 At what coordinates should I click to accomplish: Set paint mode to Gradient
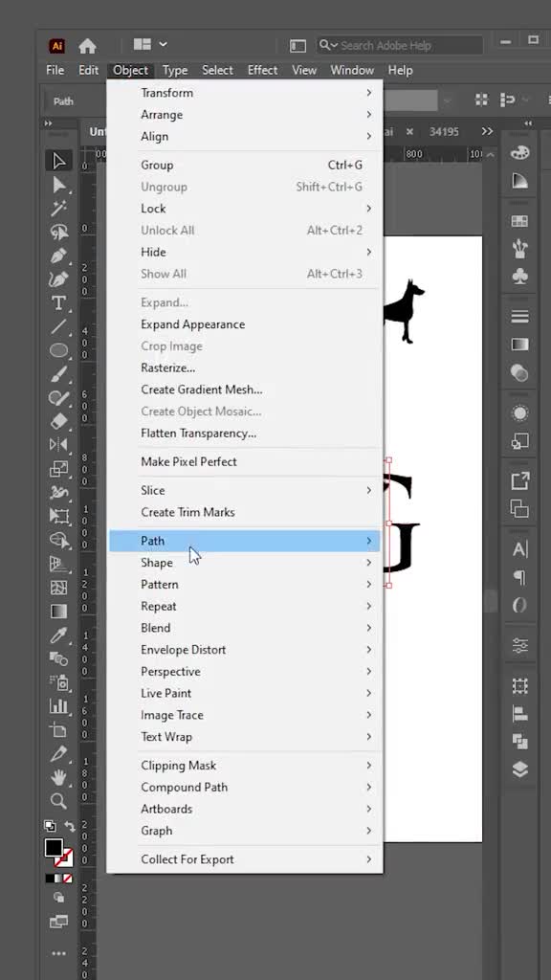[x=58, y=879]
